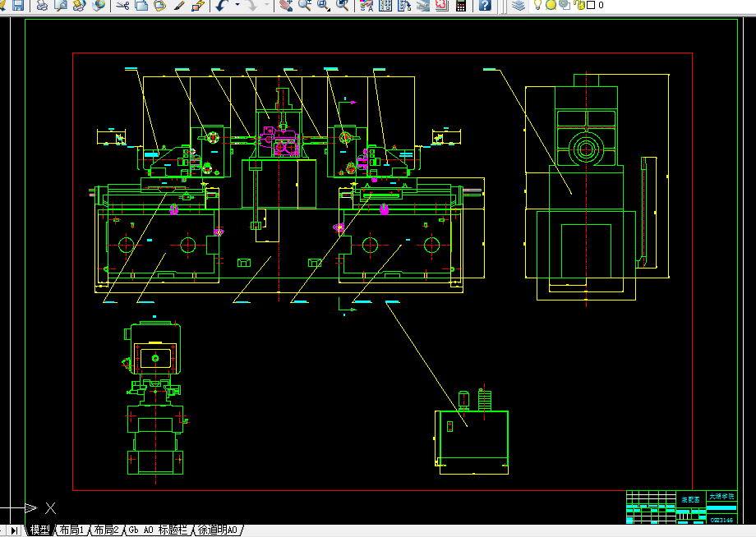Screen dimensions: 756x537
Task: Open the Zoom Window flyout icon
Action: (x=324, y=5)
